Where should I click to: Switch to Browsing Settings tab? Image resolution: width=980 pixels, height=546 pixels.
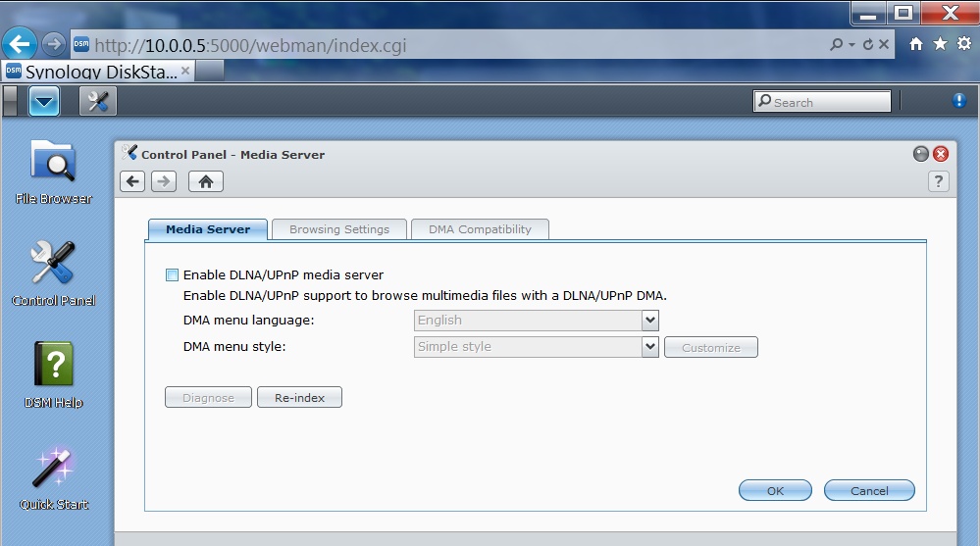tap(339, 229)
